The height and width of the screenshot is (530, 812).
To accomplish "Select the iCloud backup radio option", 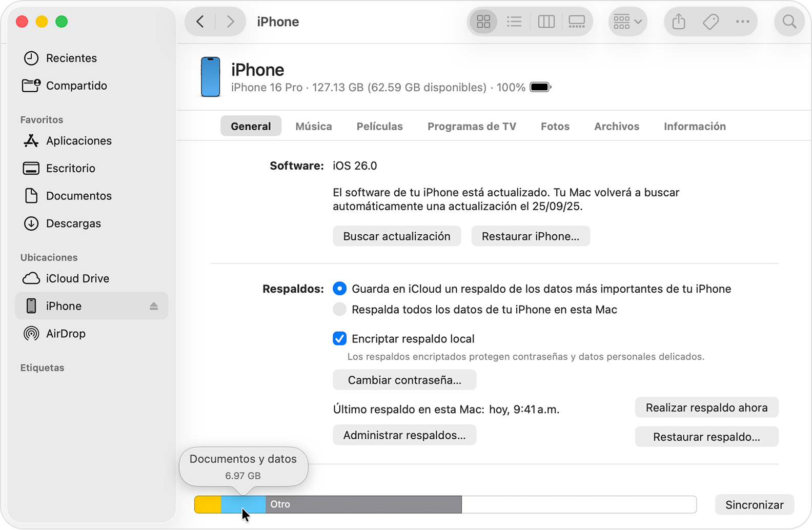I will 339,289.
